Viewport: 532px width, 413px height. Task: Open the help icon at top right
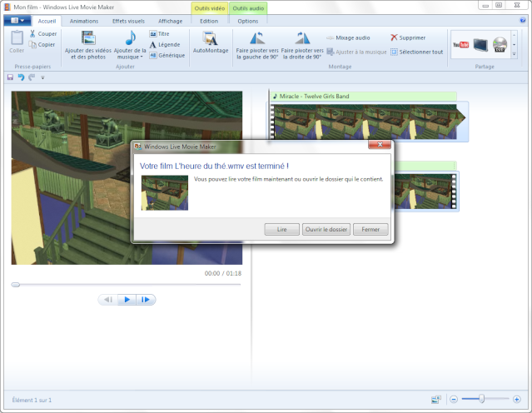pyautogui.click(x=523, y=20)
